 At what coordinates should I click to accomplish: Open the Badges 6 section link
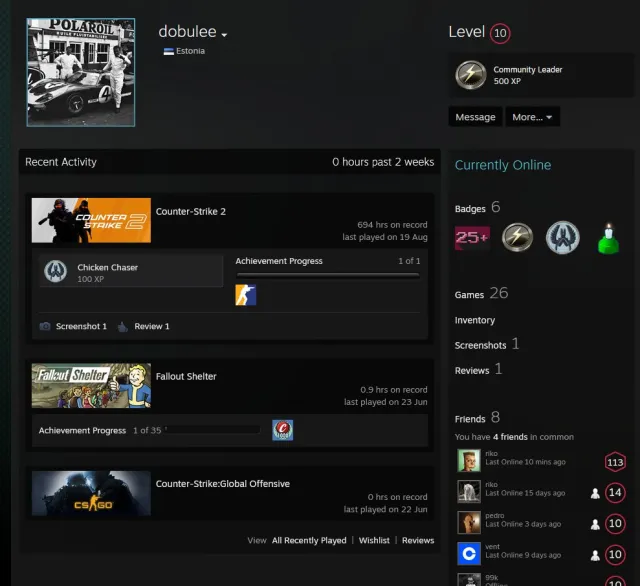click(x=477, y=207)
